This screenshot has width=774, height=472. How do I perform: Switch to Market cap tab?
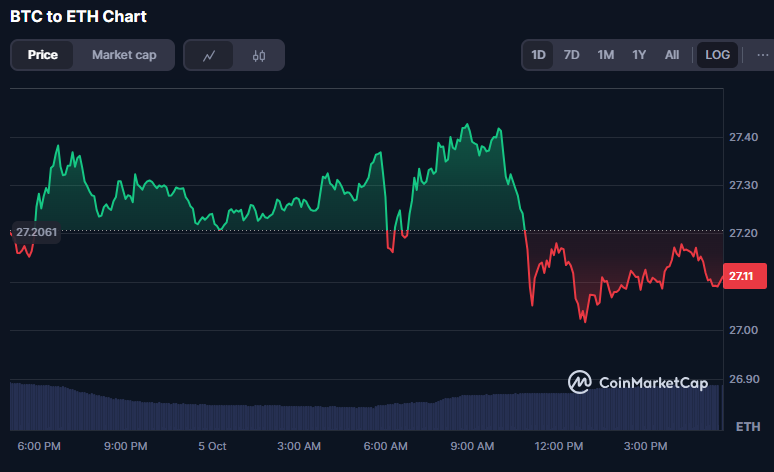[x=124, y=56]
